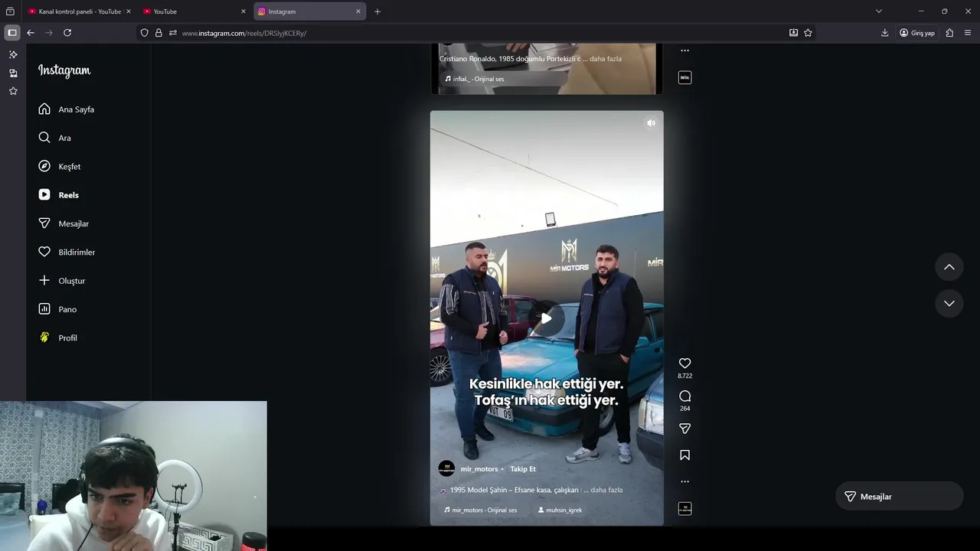Open Ara search in sidebar
This screenshot has height=551, width=980.
[55, 138]
